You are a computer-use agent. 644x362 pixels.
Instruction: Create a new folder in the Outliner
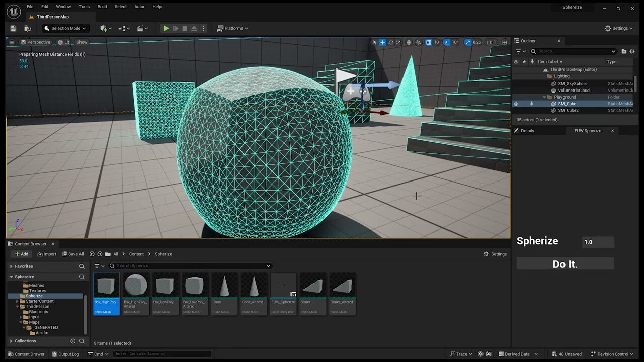click(x=624, y=51)
